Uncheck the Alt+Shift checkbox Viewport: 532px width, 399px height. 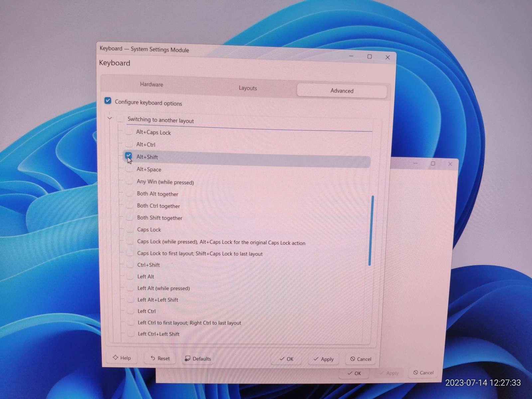129,156
